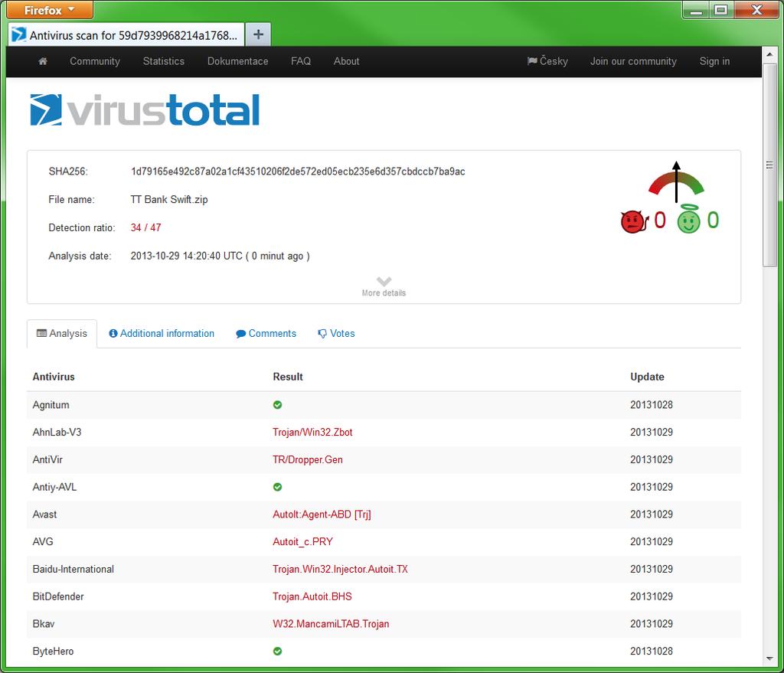Click the Agnitum antivirus name
The height and width of the screenshot is (673, 784).
(x=51, y=405)
